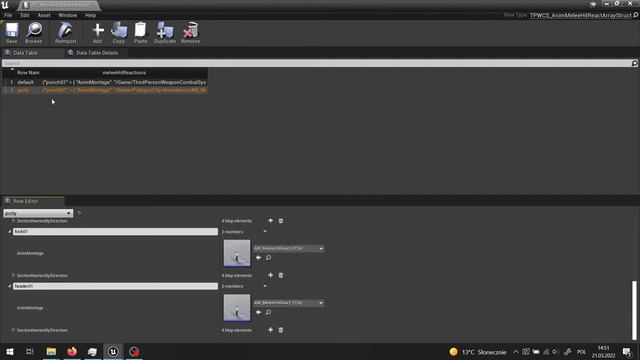The image size is (640, 360).
Task: Open File Explorer from taskbar
Action: pos(51,351)
